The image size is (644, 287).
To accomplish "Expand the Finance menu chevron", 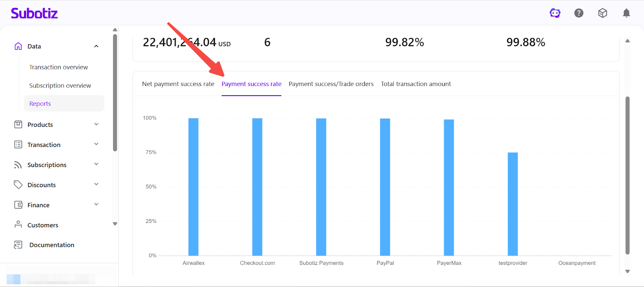I will click(x=96, y=205).
